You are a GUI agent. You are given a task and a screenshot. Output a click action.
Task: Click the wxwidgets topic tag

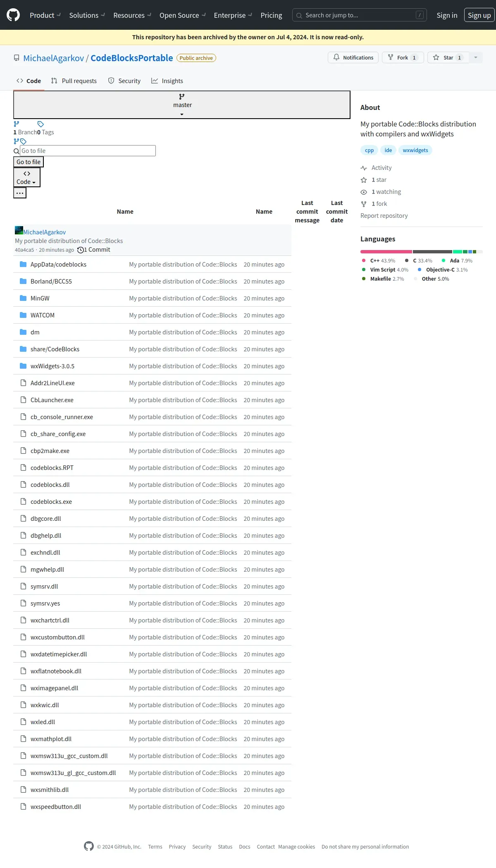tap(415, 150)
